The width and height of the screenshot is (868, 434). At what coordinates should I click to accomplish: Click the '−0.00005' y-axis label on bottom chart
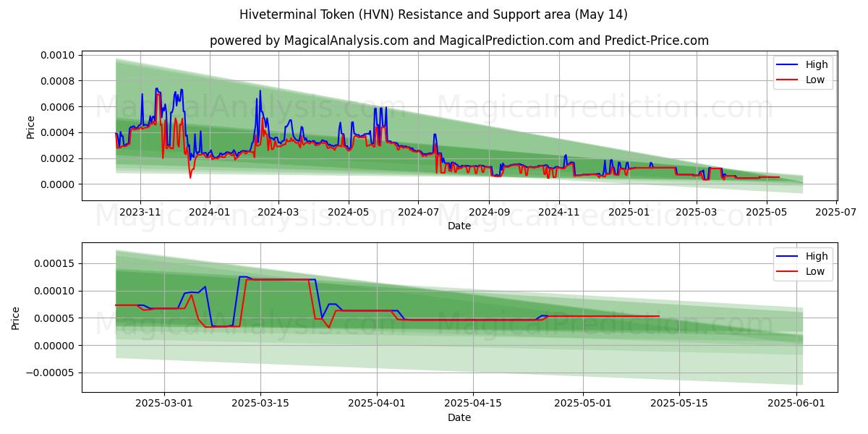point(51,373)
